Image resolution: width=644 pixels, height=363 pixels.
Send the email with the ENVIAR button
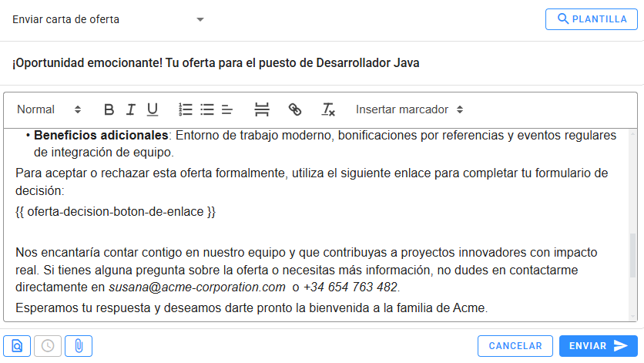(599, 346)
